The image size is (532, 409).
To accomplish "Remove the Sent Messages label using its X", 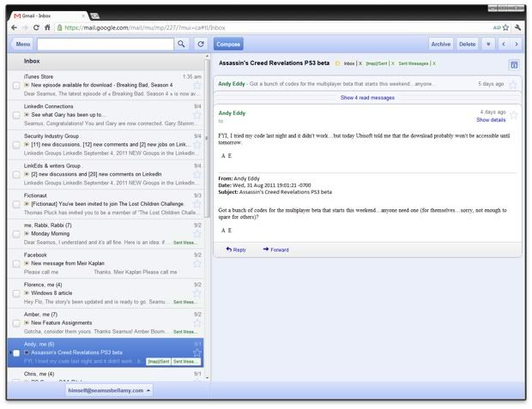I will pos(434,63).
